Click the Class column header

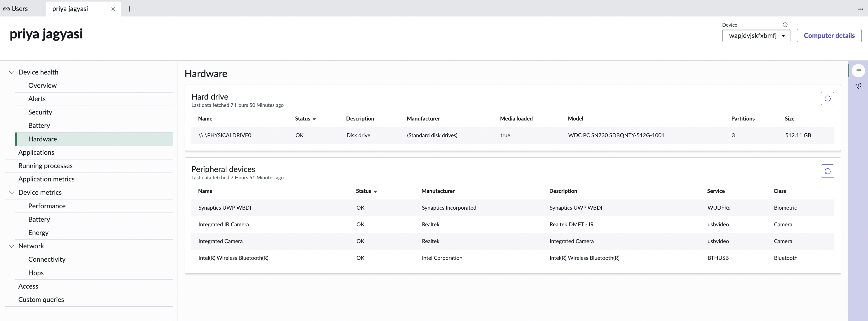779,191
